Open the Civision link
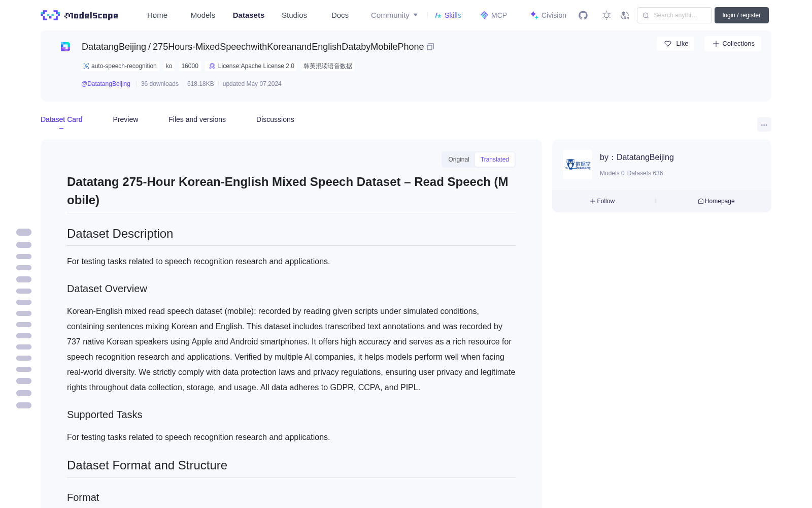This screenshot has width=812, height=508. point(548,15)
